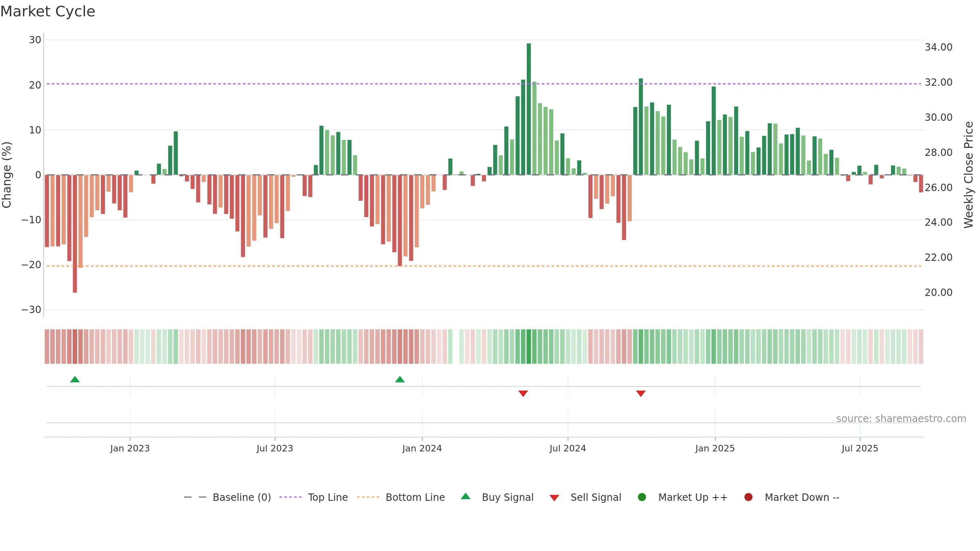The width and height of the screenshot is (980, 551).
Task: Click the sell signal marker after Jul 2024
Action: tap(641, 393)
